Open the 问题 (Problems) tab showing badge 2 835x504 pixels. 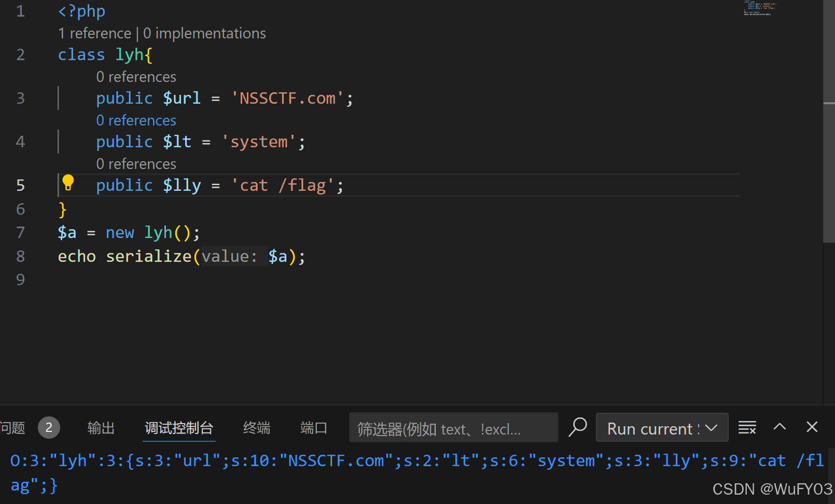click(x=12, y=428)
